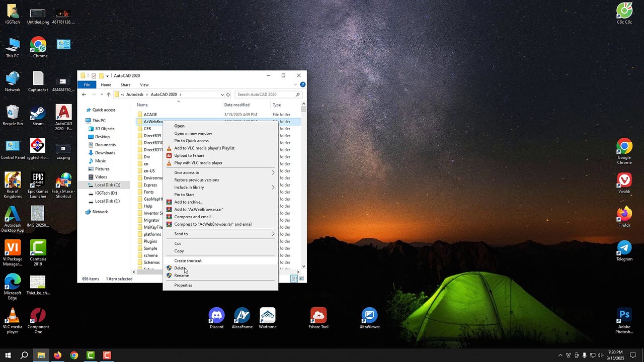Viewport: 644px width, 362px height.
Task: Select Add to archive menu entry
Action: point(220,202)
